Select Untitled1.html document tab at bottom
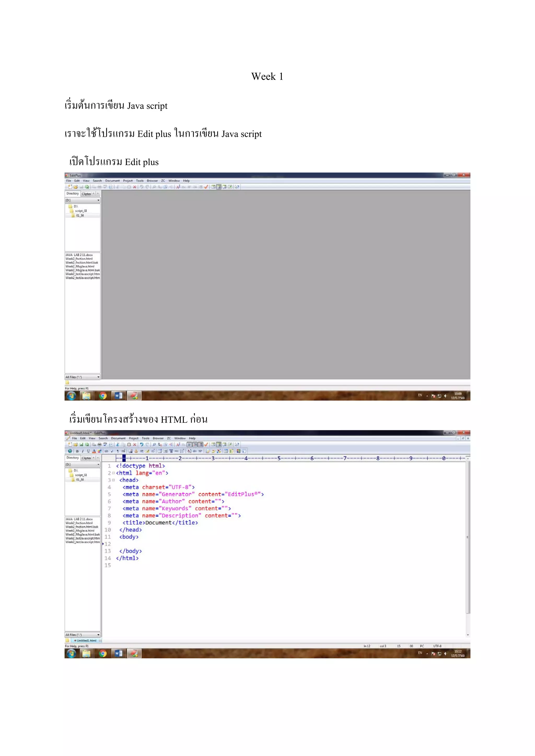 point(86,640)
